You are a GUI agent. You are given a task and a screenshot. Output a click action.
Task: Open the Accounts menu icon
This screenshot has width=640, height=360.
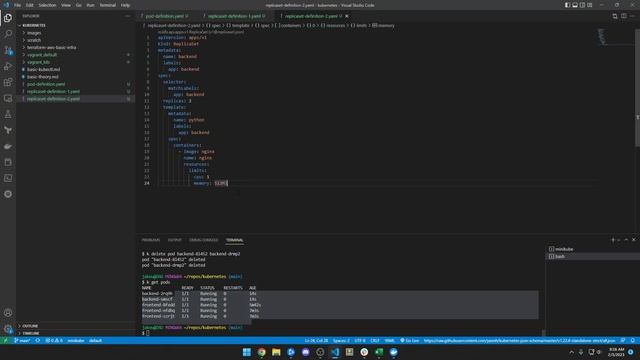(8, 313)
